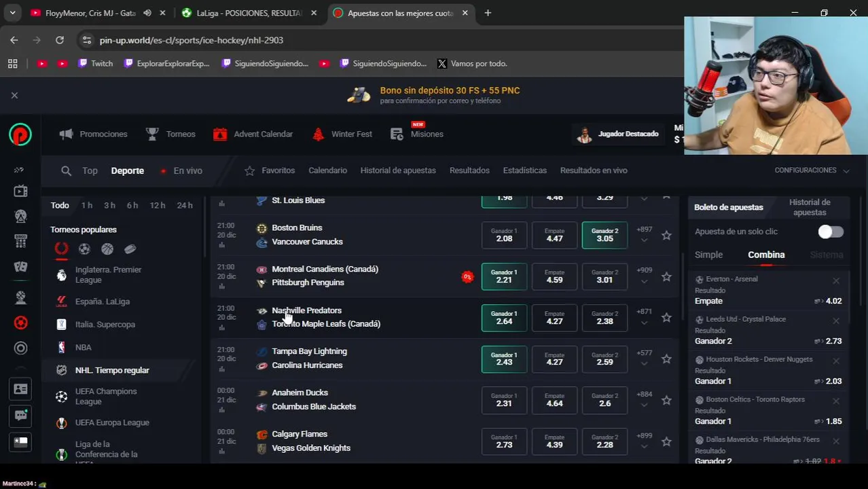868x489 pixels.
Task: Open Chrome apps grid in bookmarks bar
Action: tap(12, 64)
